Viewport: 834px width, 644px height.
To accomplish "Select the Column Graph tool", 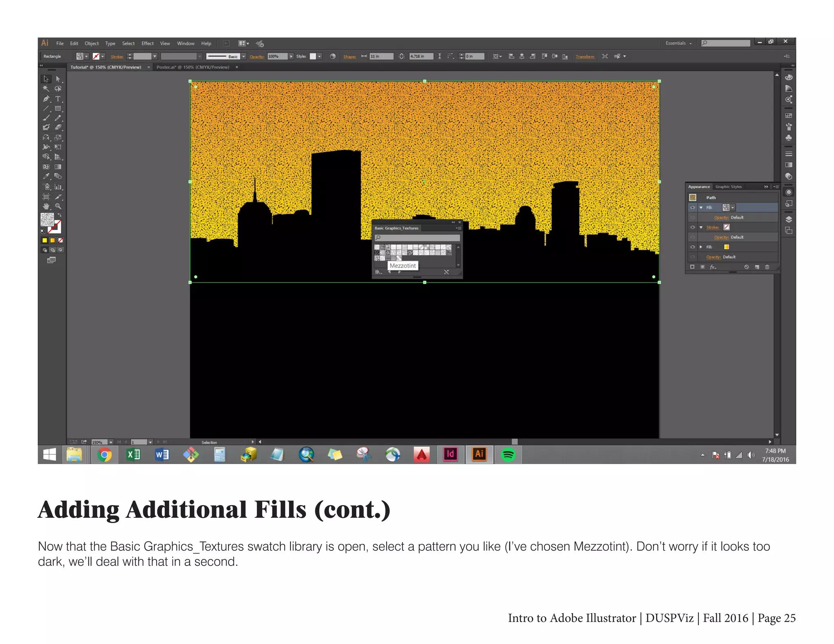I will [58, 187].
